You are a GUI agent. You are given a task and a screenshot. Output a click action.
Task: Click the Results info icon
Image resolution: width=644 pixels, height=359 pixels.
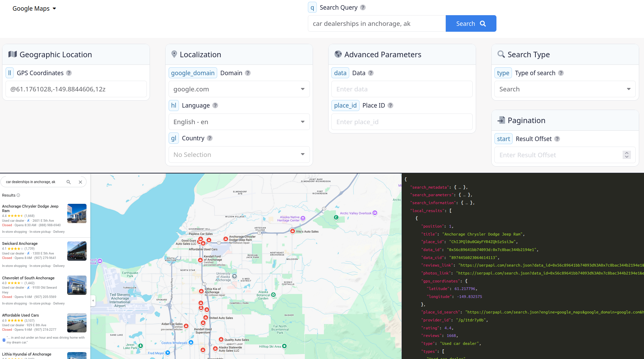[x=18, y=195]
